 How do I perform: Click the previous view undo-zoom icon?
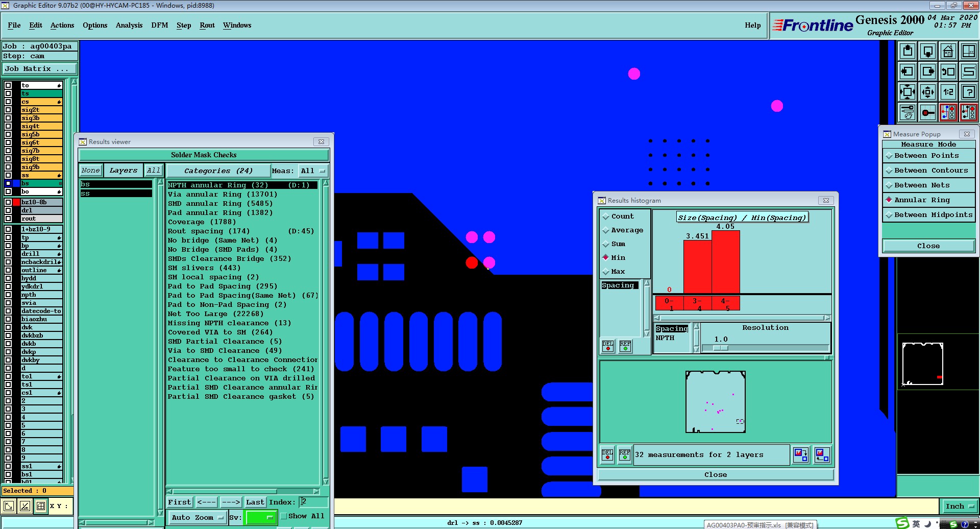[948, 71]
